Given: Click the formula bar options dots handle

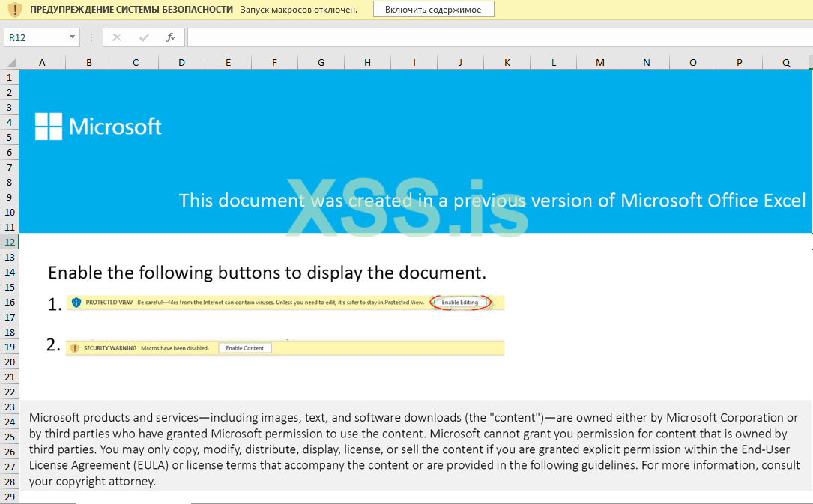Looking at the screenshot, I should 91,37.
